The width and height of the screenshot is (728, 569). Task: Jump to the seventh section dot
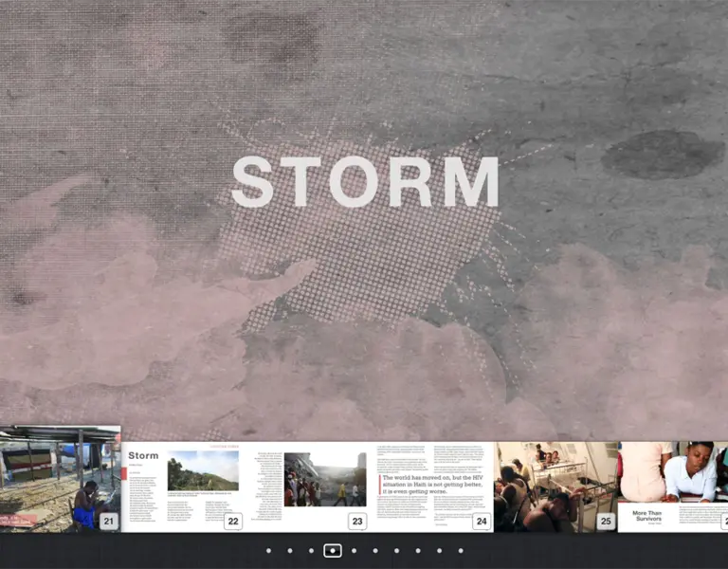click(396, 550)
